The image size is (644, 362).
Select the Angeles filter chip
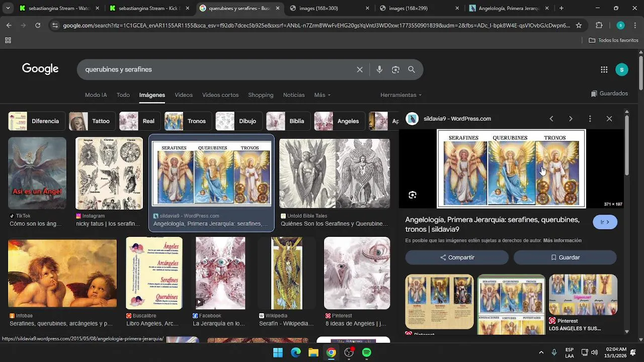[340, 121]
